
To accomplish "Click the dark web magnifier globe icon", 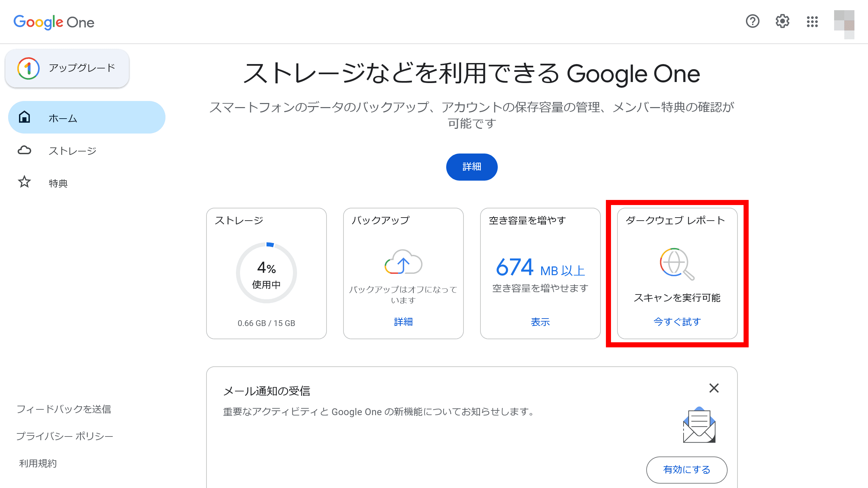I will pos(677,264).
